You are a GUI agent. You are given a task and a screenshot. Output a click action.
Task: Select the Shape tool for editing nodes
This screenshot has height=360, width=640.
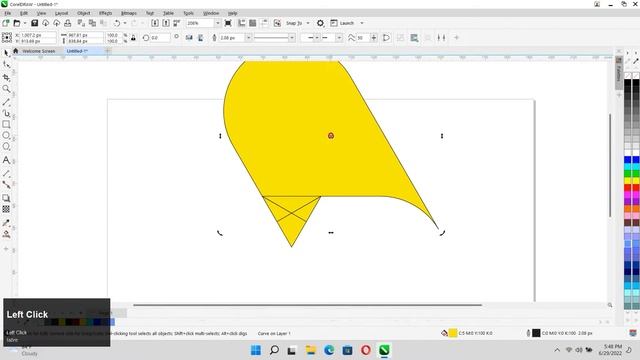[x=6, y=64]
